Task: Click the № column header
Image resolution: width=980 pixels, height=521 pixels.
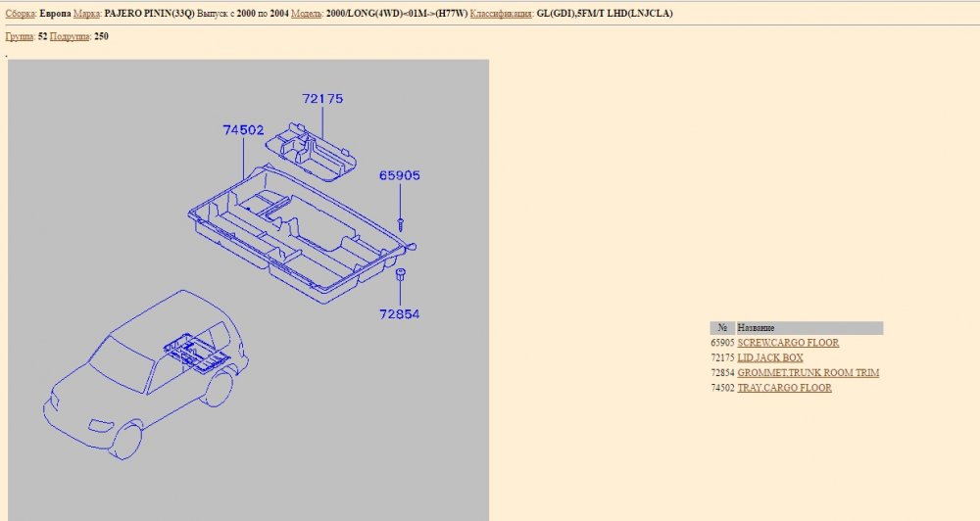Action: (x=722, y=328)
